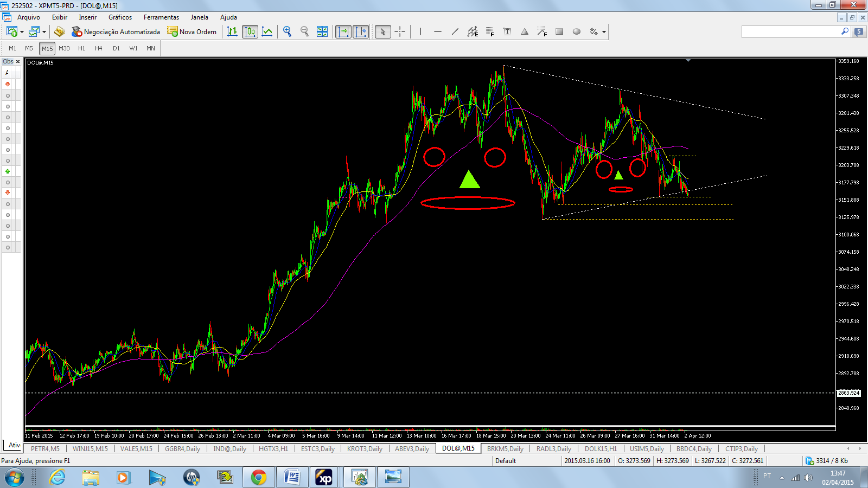Tile chart windows icon
The width and height of the screenshot is (868, 488).
click(x=322, y=31)
